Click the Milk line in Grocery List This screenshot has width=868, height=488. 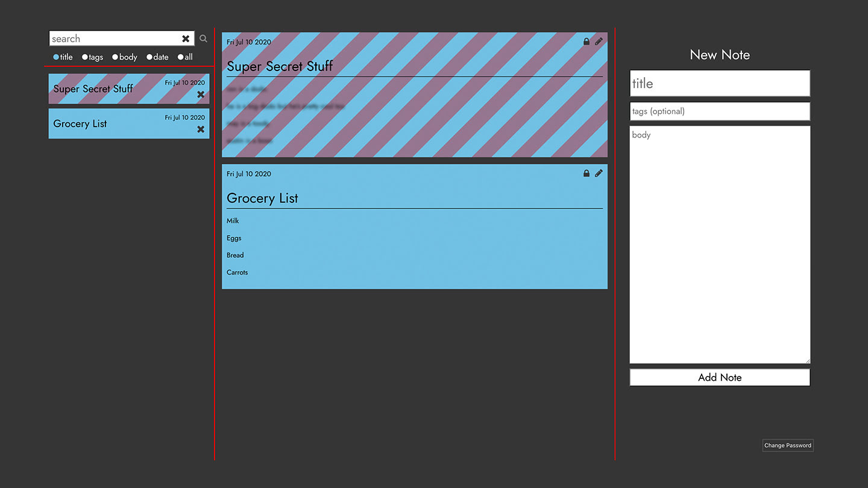tap(233, 221)
